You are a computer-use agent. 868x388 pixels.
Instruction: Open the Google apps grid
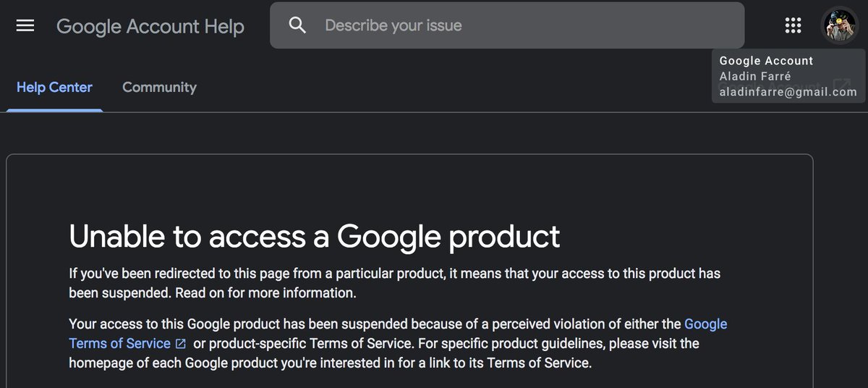(x=793, y=25)
